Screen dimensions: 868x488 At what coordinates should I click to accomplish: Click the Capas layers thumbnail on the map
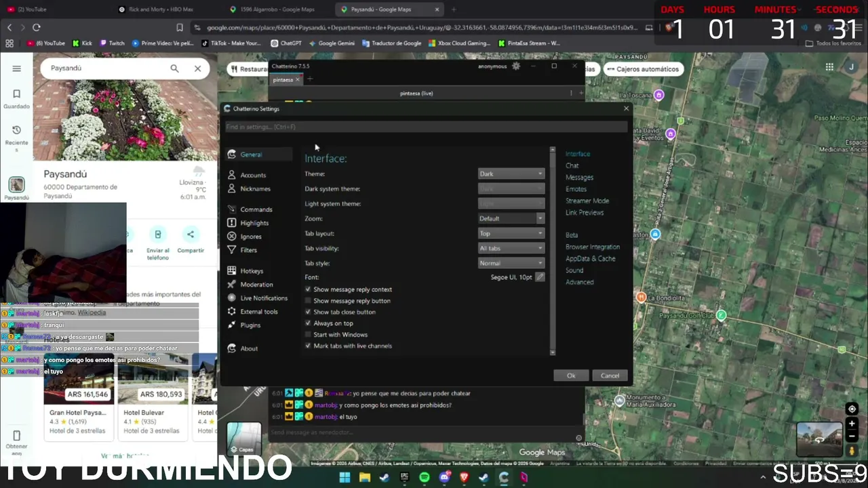coord(244,438)
